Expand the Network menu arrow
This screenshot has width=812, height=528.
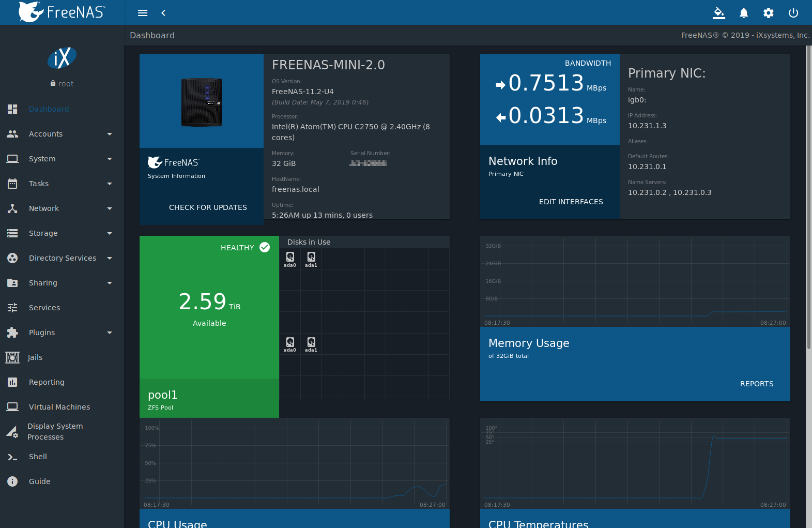coord(110,208)
